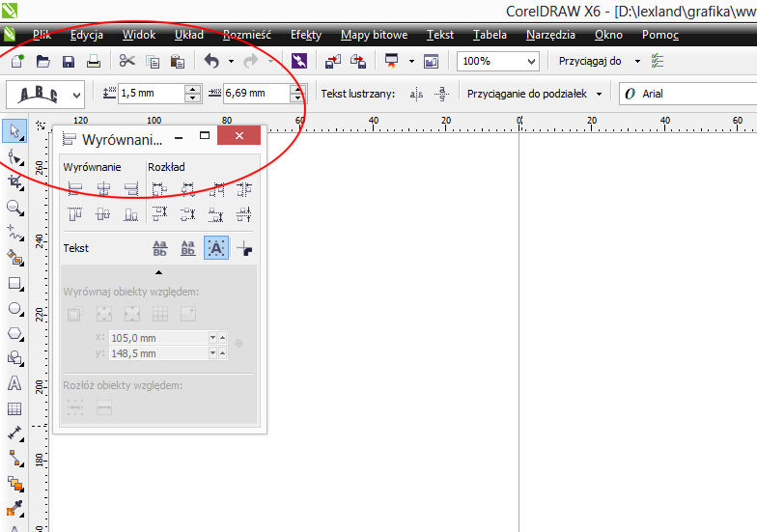Select the Ellipse tool

[14, 309]
